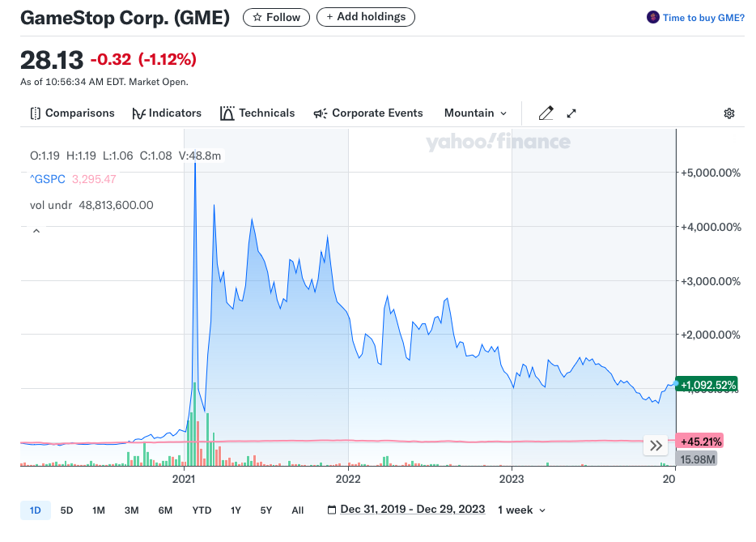
Task: Click the ^GSPC comparison legend label
Action: [x=48, y=179]
